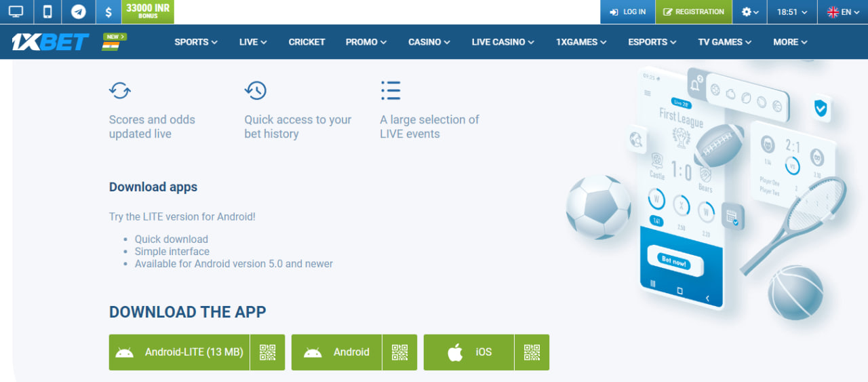This screenshot has height=382, width=868.
Task: Open the Telegram icon in top bar
Action: click(x=79, y=12)
